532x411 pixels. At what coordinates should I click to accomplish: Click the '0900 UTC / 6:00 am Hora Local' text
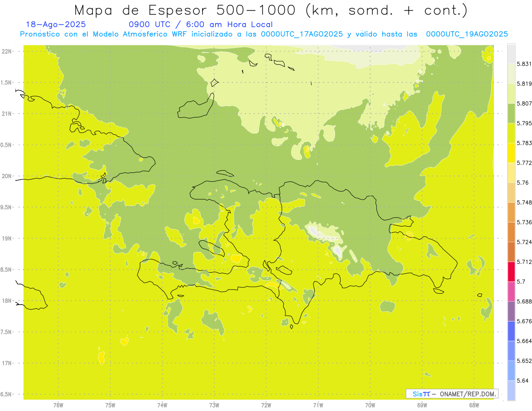click(x=201, y=24)
